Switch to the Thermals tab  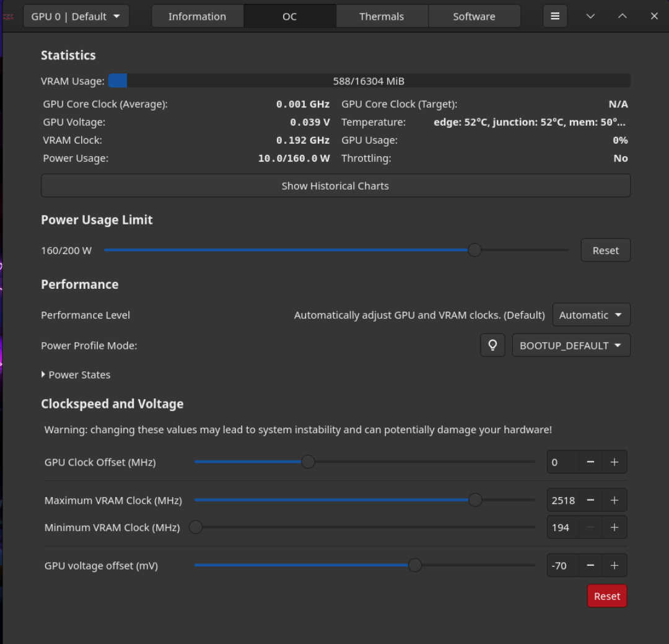382,16
